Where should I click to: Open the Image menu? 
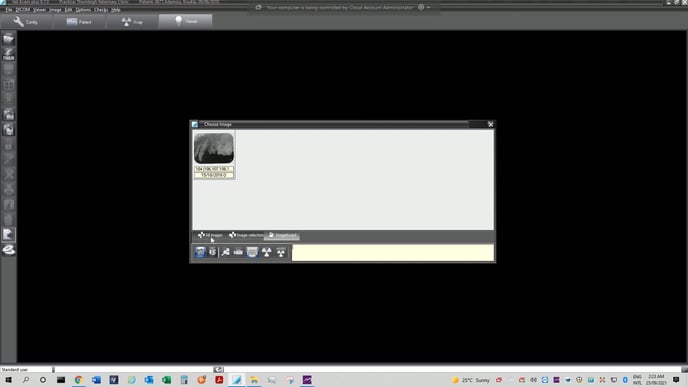tap(55, 10)
